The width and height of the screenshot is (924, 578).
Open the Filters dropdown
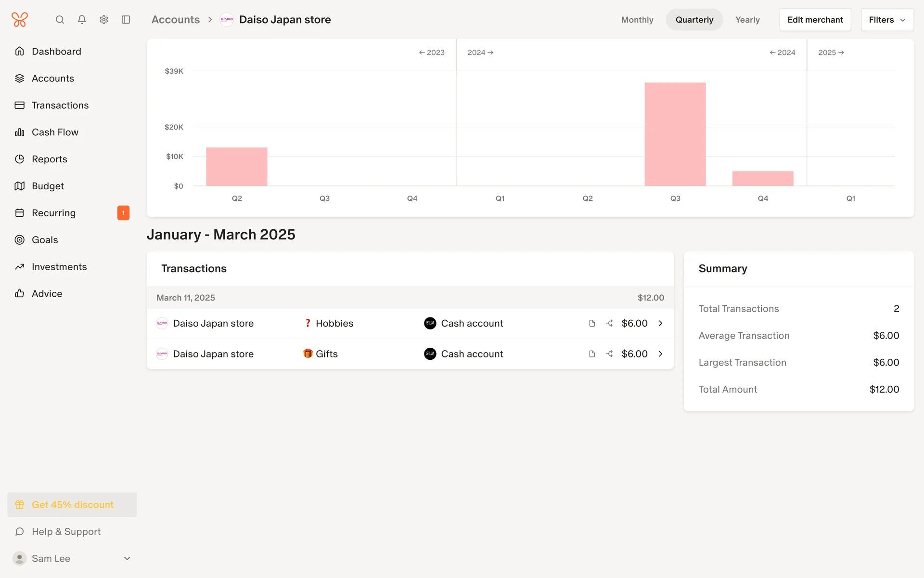887,20
